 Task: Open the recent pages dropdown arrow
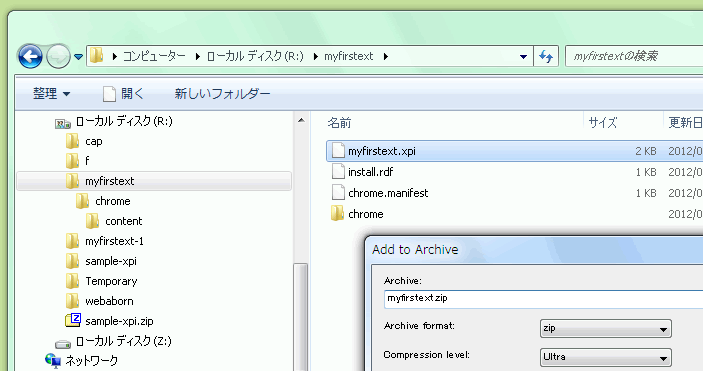pyautogui.click(x=78, y=57)
